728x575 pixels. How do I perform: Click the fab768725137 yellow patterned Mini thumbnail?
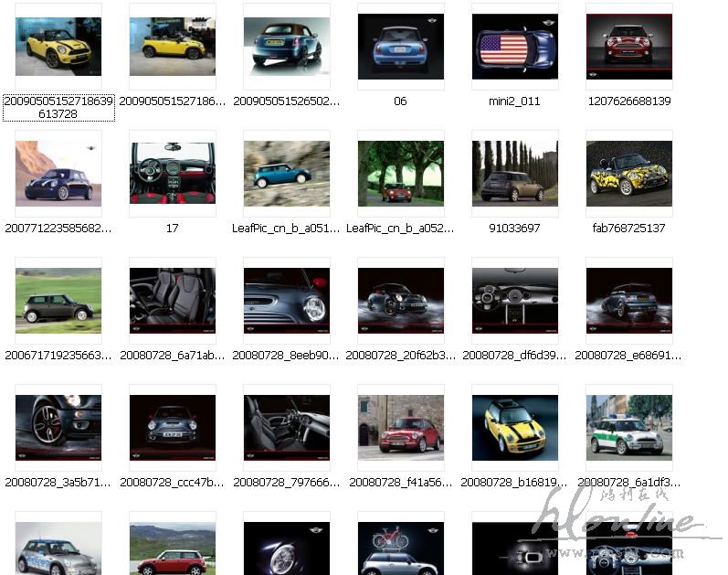coord(628,173)
